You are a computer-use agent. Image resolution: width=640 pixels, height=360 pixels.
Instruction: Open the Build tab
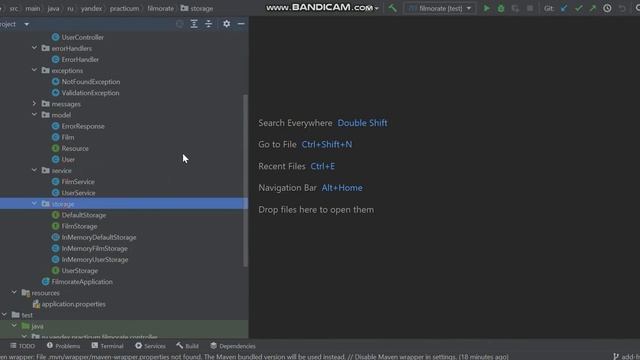pos(187,346)
